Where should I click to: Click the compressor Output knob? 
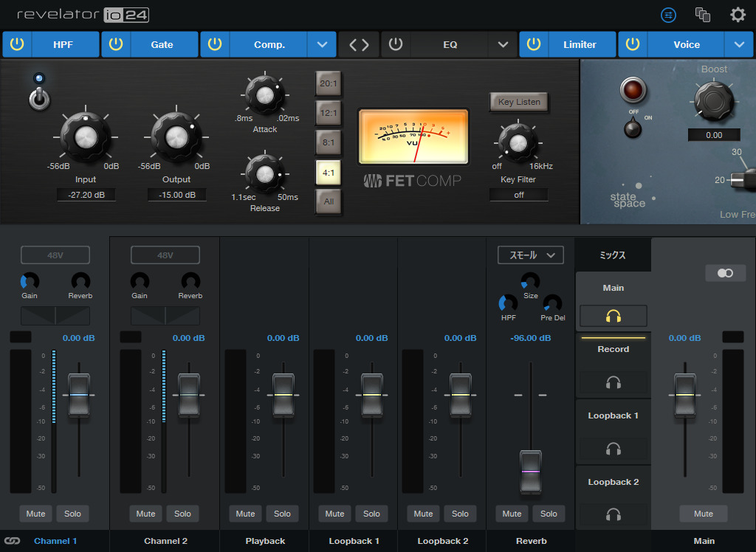(x=176, y=137)
